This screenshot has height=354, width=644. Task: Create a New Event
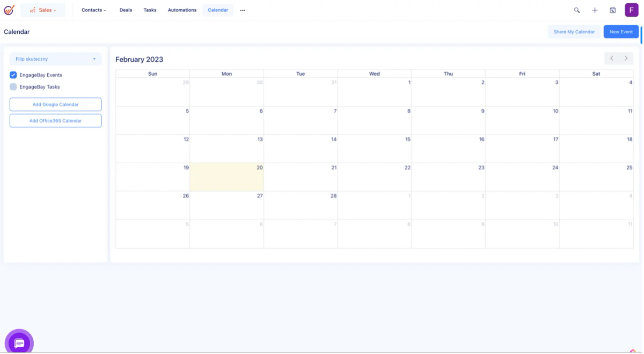(621, 32)
